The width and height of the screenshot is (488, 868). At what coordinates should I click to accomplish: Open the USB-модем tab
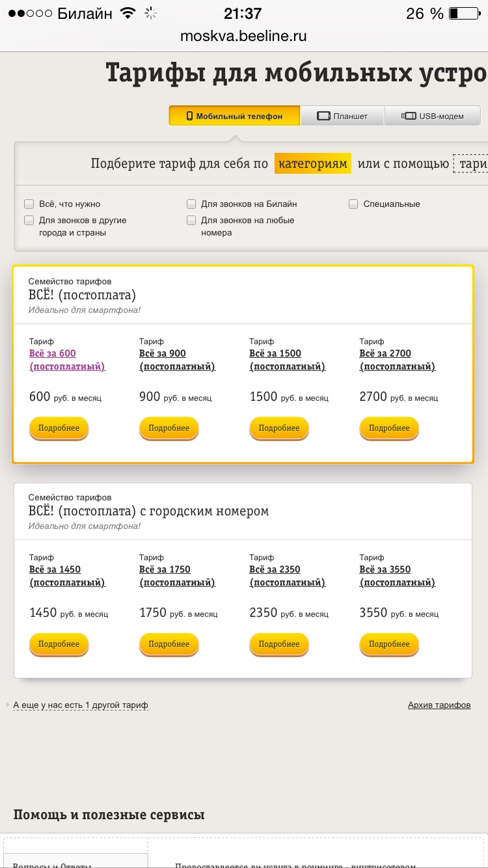433,116
